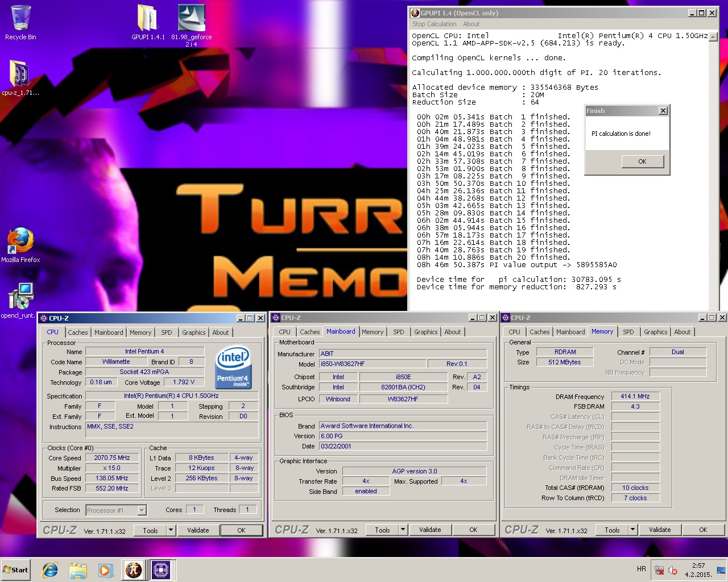Open the cpu-z_1.71 archive icon
728x582 pixels.
(20, 78)
